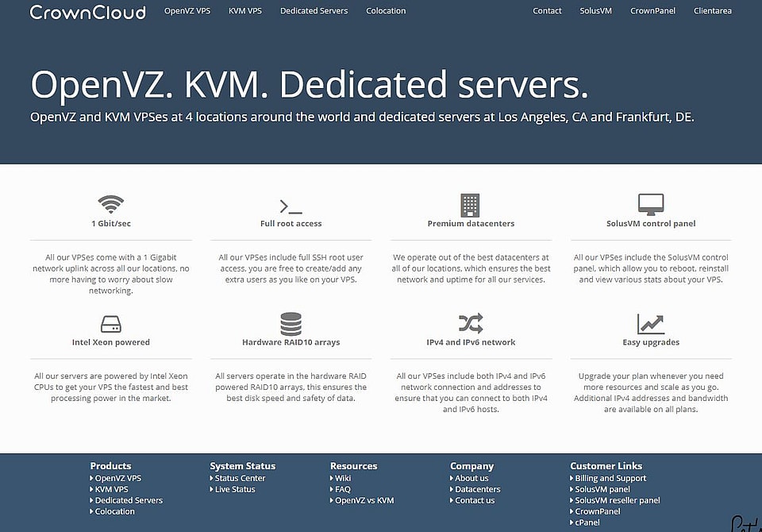Click the CrownCloud logo
This screenshot has height=532, width=762.
coord(87,12)
